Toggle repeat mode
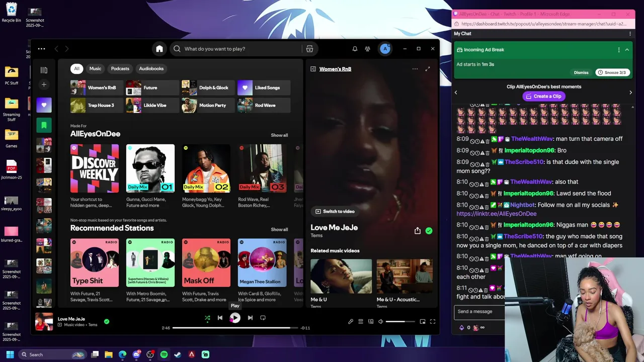Screen dimensions: 644x362 pos(263,318)
